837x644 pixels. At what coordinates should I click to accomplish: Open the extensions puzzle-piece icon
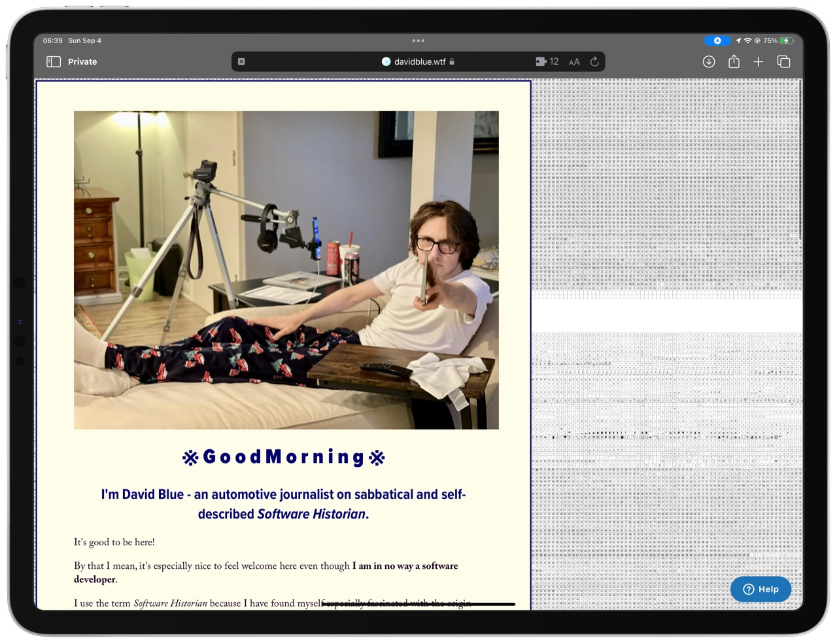tap(541, 61)
